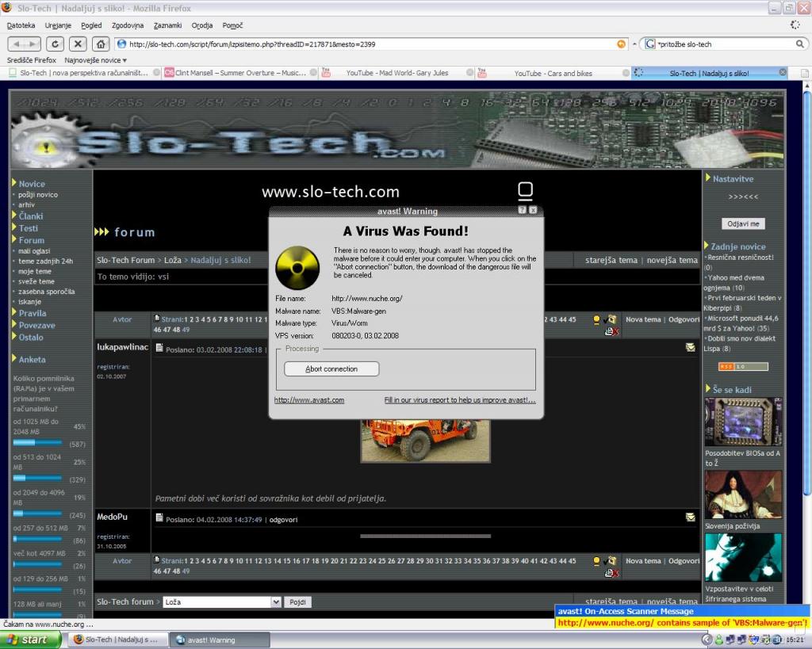Switch to Clint Mansell Summer Overture tab
The height and width of the screenshot is (649, 812).
(x=239, y=73)
